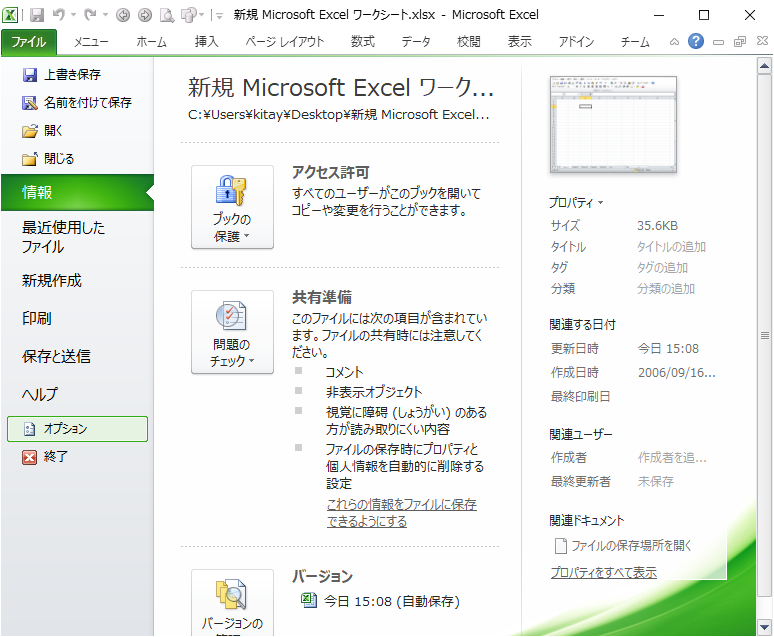Viewport: 774px width, 637px height.
Task: Open the shapes icon dropdown arrow
Action: (201, 15)
